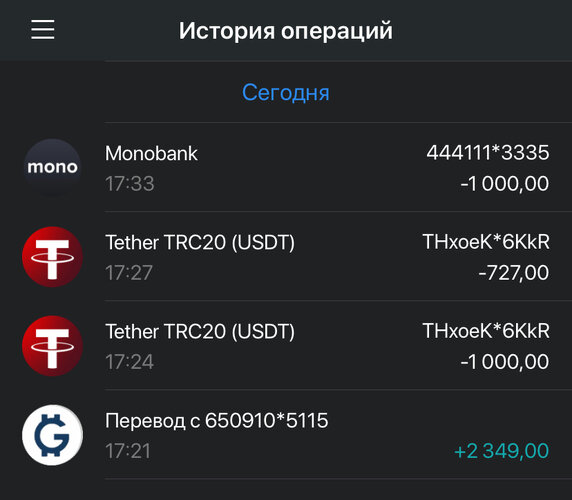Screen dimensions: 572x500
Task: Tap the G coin icon for incoming transfer
Action: coord(53,435)
